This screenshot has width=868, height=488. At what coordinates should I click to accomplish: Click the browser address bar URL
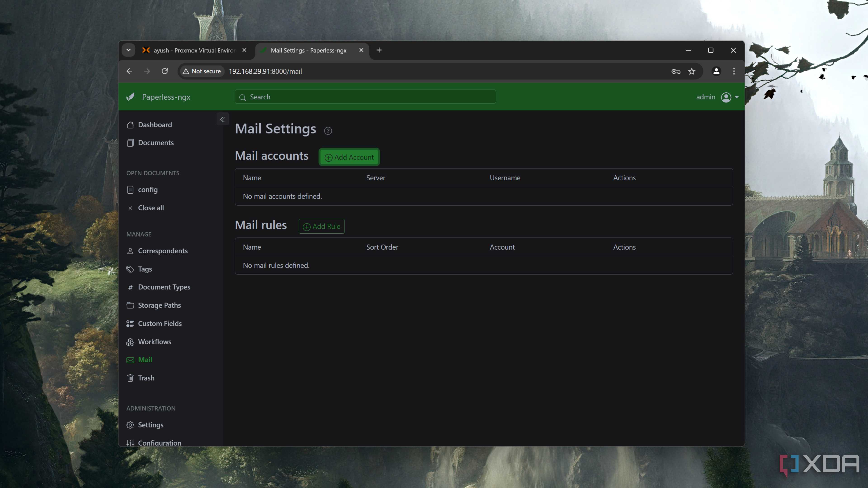tap(265, 71)
